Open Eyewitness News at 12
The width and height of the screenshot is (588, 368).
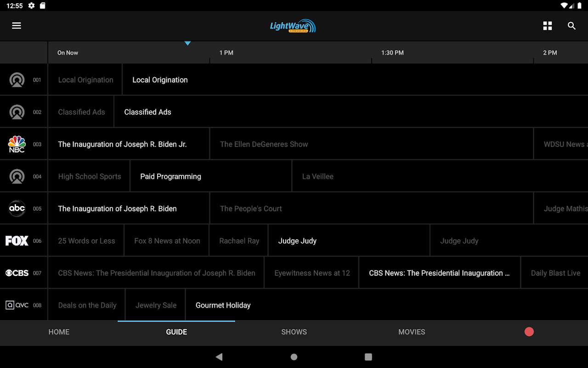312,273
